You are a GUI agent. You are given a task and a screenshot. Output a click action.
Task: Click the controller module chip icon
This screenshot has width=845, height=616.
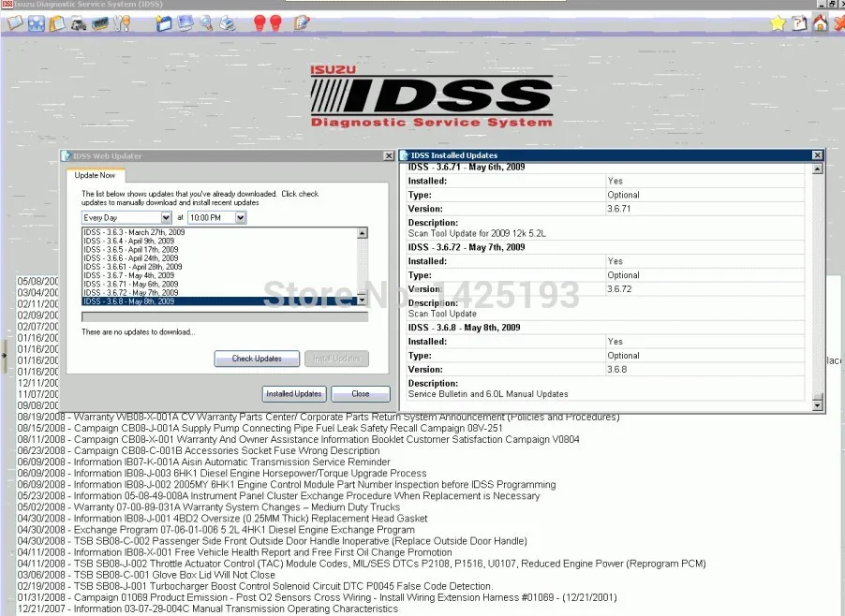(100, 23)
